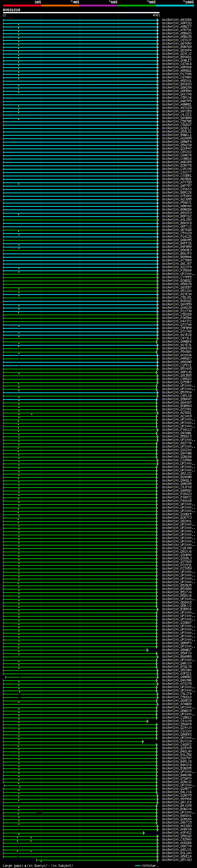Click the purple ~60% identity legend bar
Viewport: 197px width, 868px height.
[99, 6]
